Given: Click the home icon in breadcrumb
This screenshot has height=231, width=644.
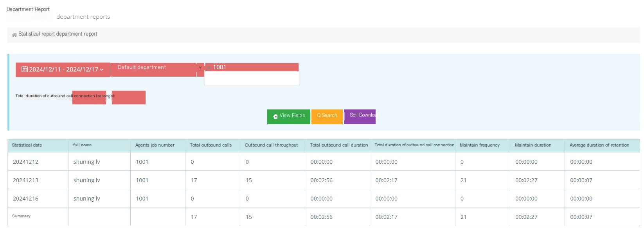Looking at the screenshot, I should click(x=14, y=35).
